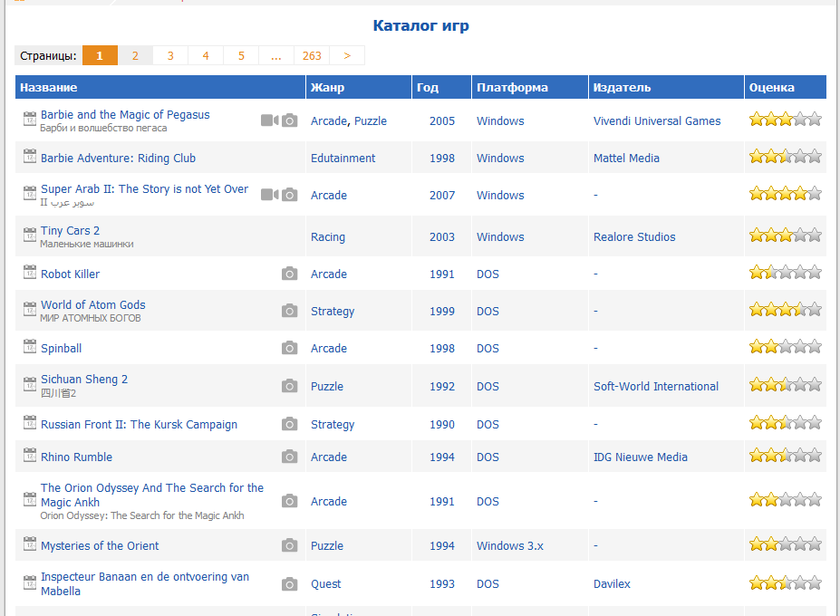Click camera icon in Sichuan Sheng 2 row

point(289,386)
